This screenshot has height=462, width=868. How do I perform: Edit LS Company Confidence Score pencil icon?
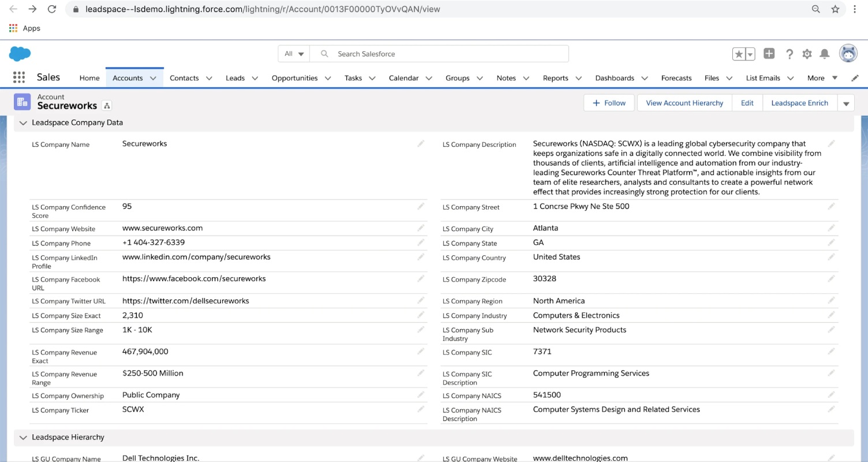pos(421,206)
